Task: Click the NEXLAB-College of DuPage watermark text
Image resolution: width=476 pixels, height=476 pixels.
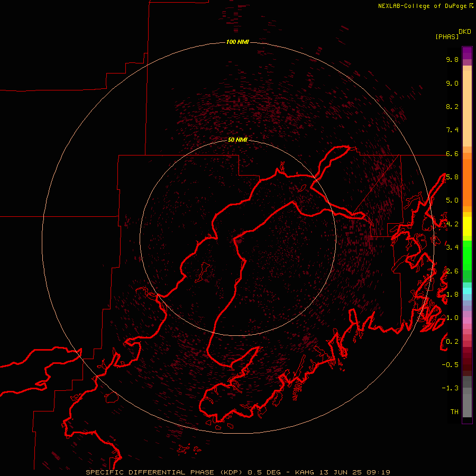Action: tap(423, 6)
